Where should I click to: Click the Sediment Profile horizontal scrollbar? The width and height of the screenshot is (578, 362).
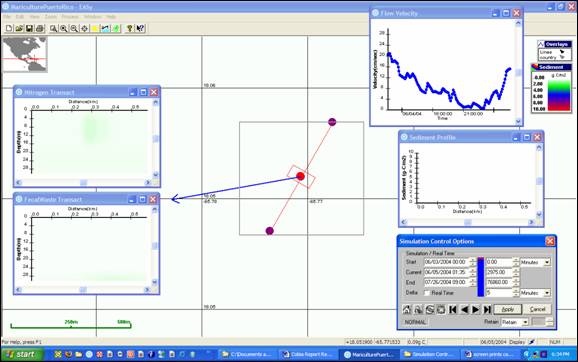pos(467,222)
